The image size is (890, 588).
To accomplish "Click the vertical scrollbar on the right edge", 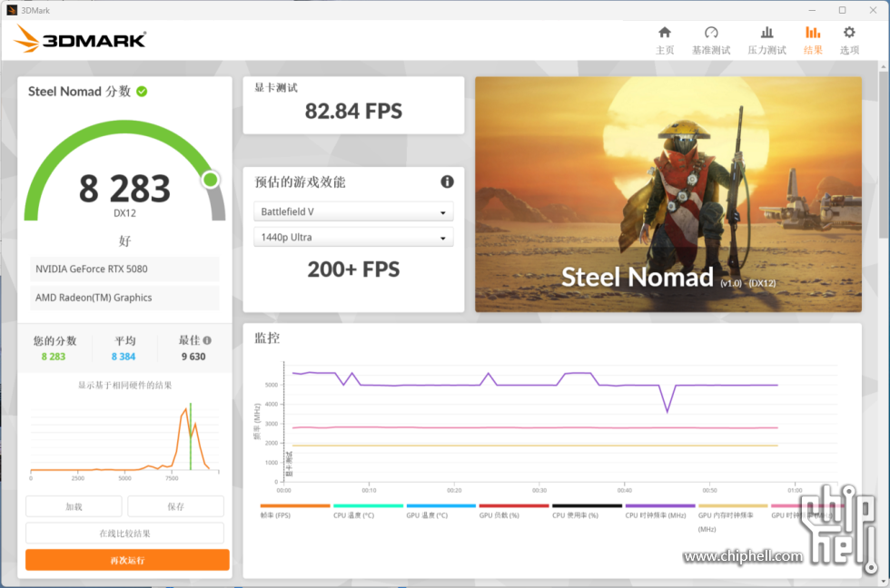I will coord(883,153).
